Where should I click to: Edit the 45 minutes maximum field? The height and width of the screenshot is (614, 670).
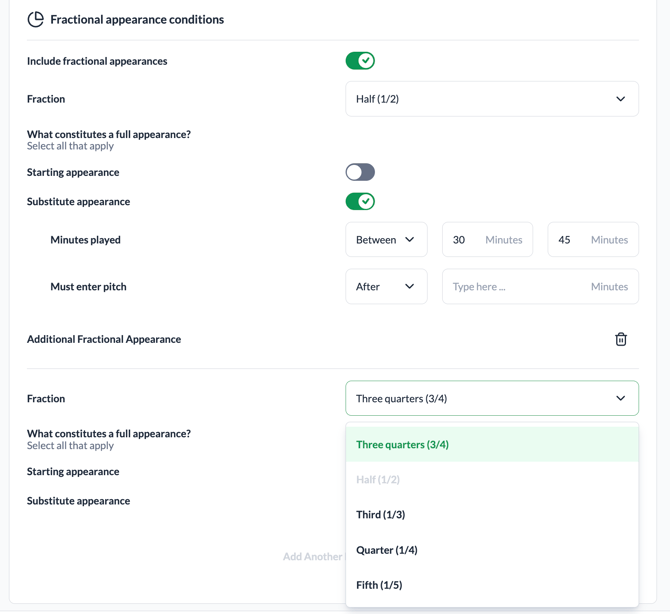tap(568, 240)
